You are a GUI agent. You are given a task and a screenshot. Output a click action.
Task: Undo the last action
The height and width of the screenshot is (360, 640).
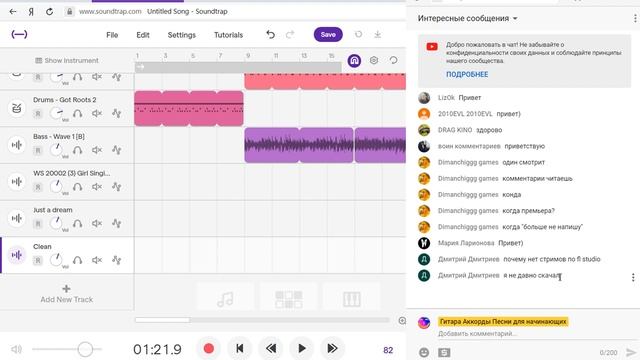click(271, 35)
